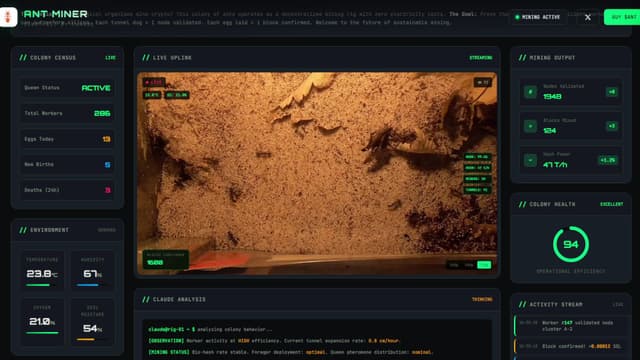Viewport: 640px width, 360px height.
Task: Select the middle video quality option
Action: click(469, 265)
